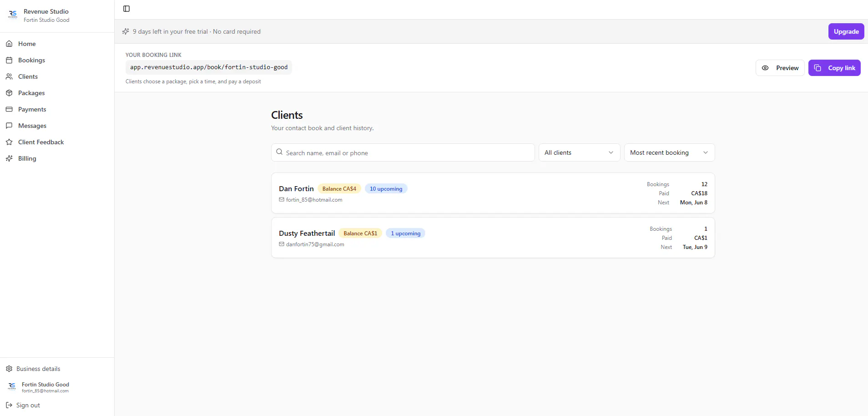Open Dusty Feathertail client card
Screen dimensions: 868x416
point(493,238)
